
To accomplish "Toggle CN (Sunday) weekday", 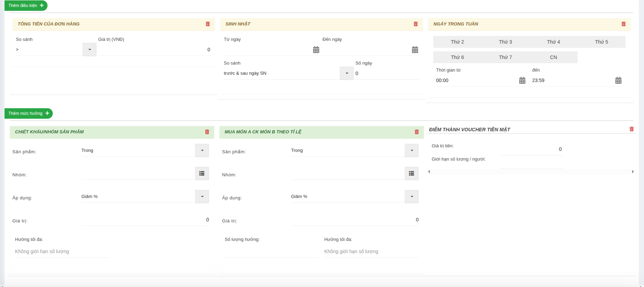I will [x=553, y=57].
